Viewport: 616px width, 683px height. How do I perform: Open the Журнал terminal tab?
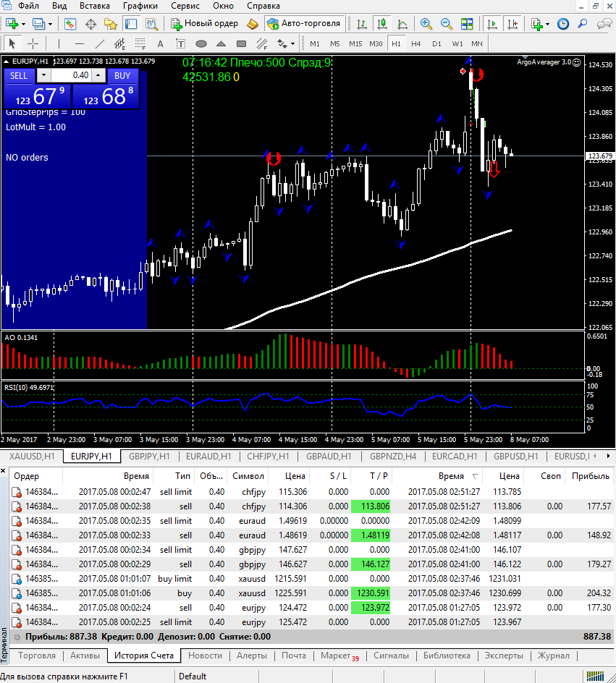553,656
